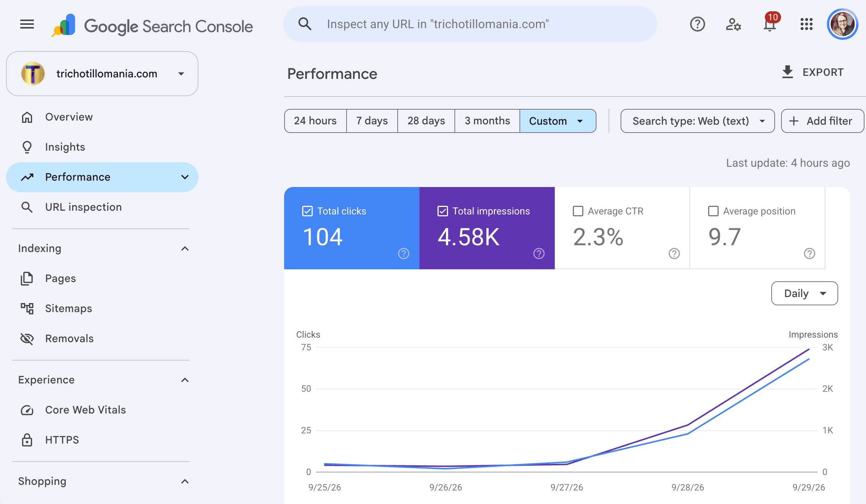
Task: Click the 104 total clicks value
Action: pos(322,237)
